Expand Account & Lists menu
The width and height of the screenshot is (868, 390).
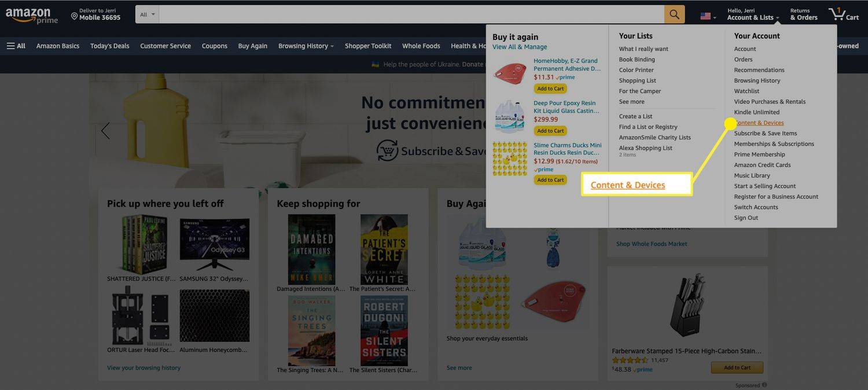click(x=753, y=14)
